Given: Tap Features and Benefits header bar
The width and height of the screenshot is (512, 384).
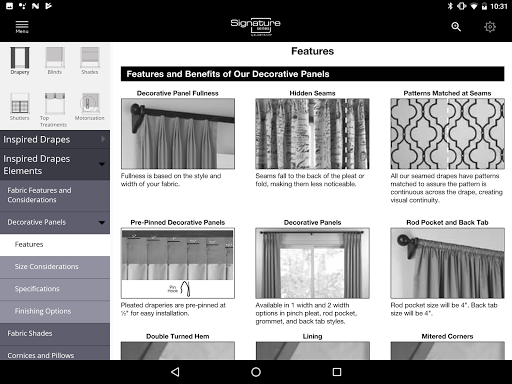Looking at the screenshot, I should pyautogui.click(x=312, y=74).
